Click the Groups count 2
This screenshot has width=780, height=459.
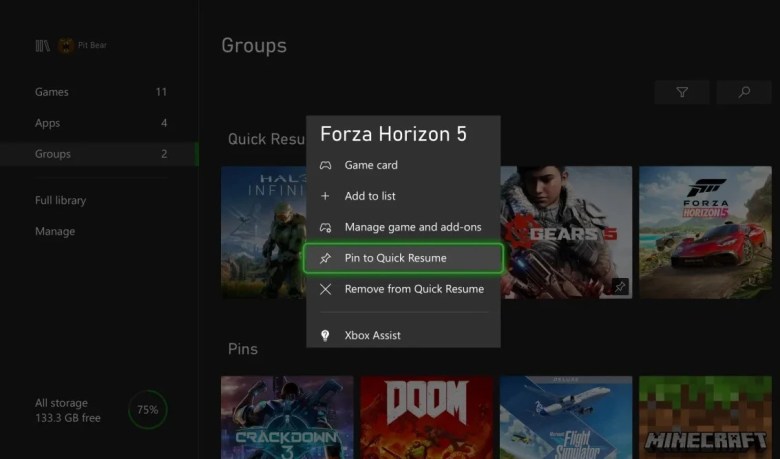pyautogui.click(x=164, y=154)
